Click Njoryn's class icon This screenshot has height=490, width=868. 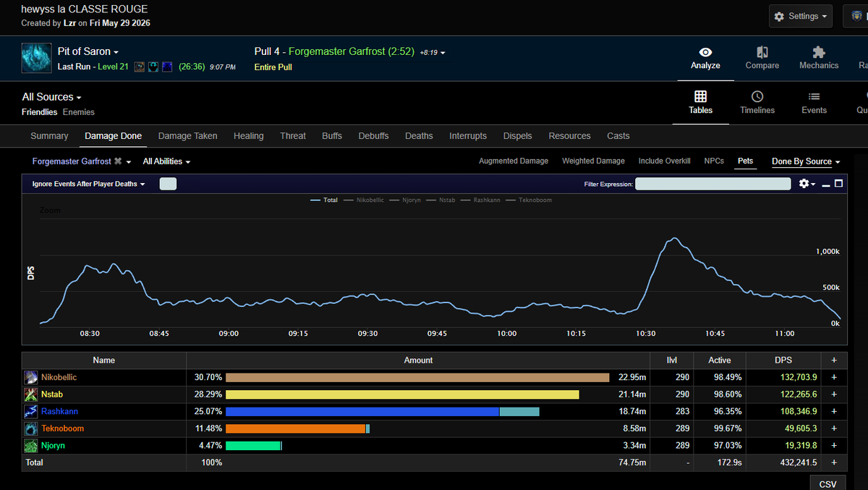click(x=31, y=446)
